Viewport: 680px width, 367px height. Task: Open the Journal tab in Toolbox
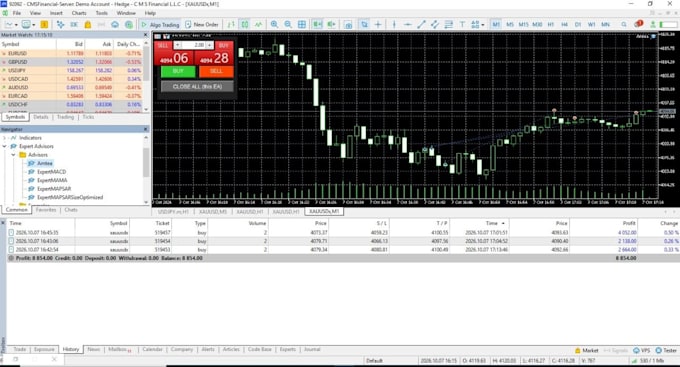(x=312, y=349)
